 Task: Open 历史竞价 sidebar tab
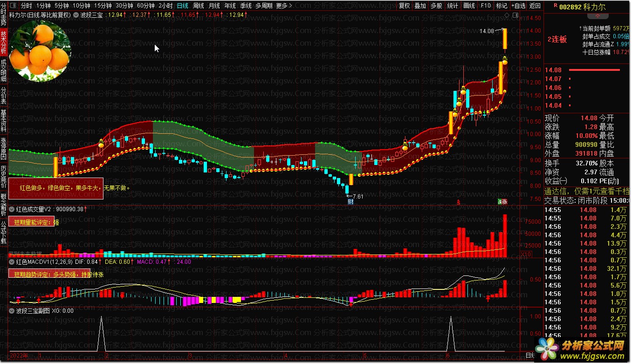pos(4,177)
